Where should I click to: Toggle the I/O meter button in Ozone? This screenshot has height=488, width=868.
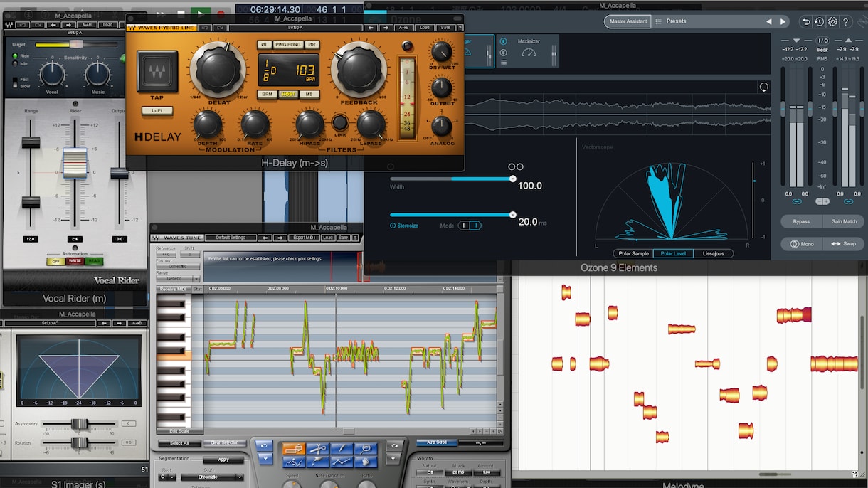point(822,41)
